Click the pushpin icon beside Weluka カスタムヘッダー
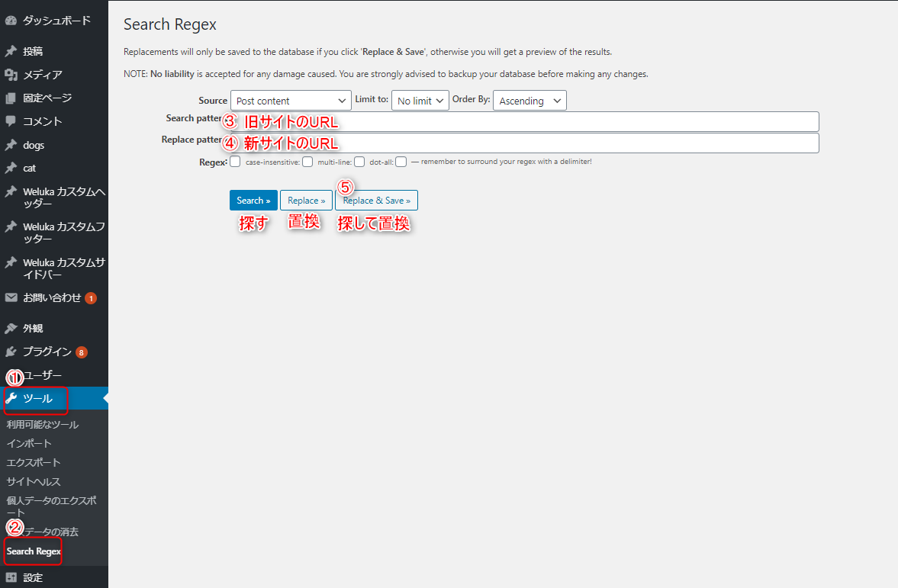Viewport: 898px width, 588px height. pyautogui.click(x=11, y=191)
